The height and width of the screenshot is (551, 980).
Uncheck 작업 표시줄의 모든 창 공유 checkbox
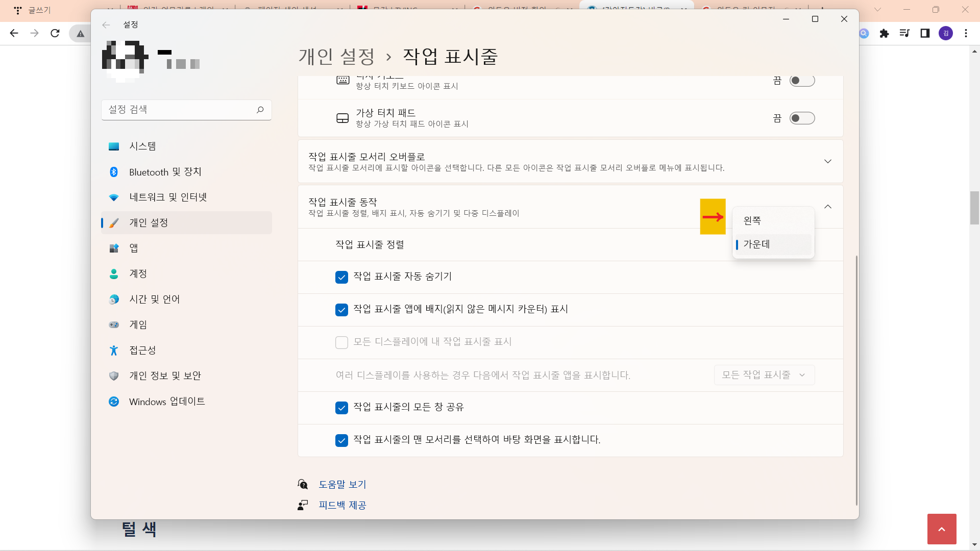click(341, 408)
